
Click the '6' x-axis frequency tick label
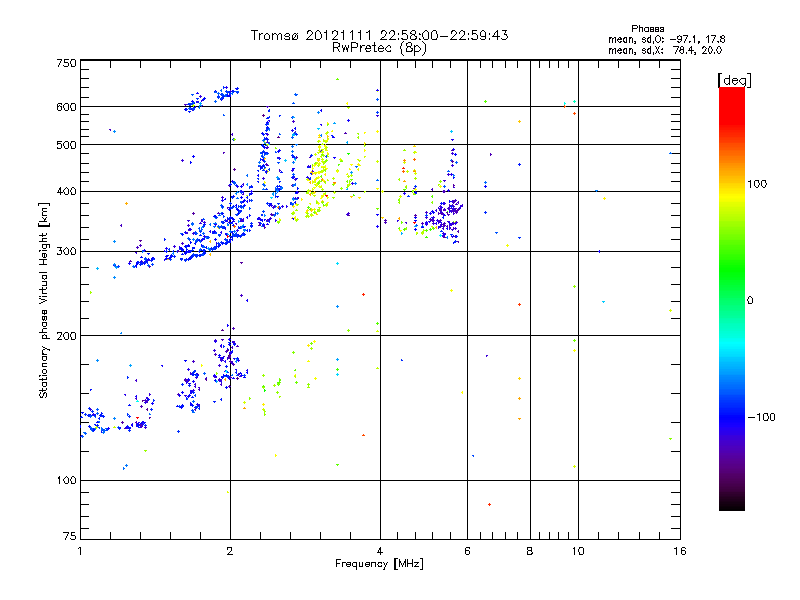tap(467, 551)
